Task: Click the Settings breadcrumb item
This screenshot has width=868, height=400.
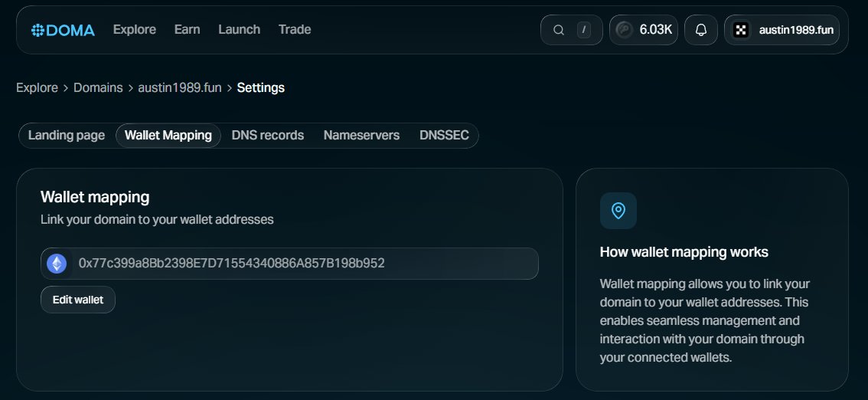Action: pyautogui.click(x=261, y=87)
